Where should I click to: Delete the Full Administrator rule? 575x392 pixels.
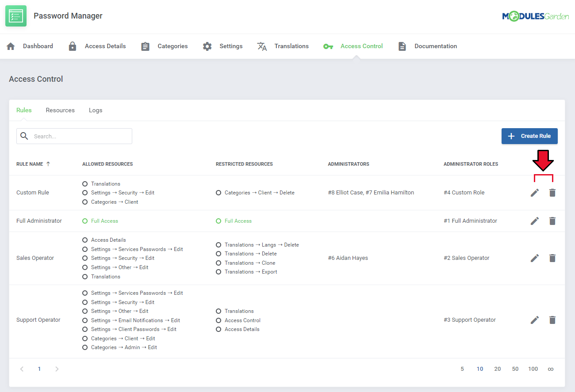pyautogui.click(x=552, y=221)
